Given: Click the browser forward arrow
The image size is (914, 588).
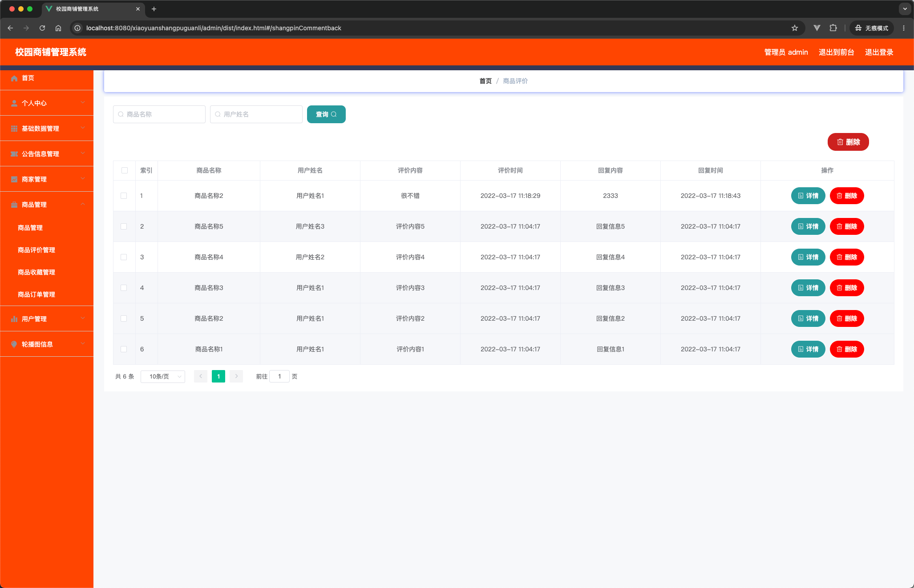Looking at the screenshot, I should pyautogui.click(x=26, y=28).
